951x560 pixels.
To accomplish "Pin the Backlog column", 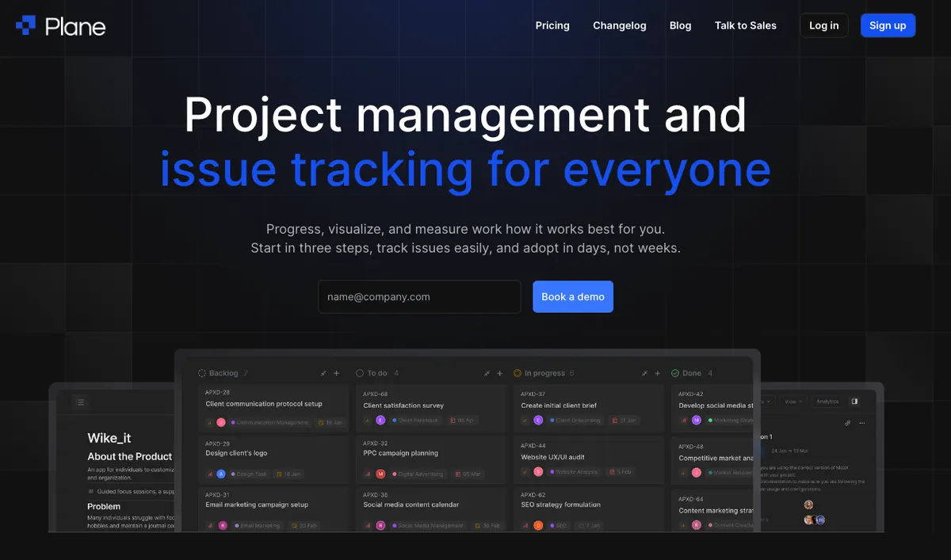I will 323,373.
